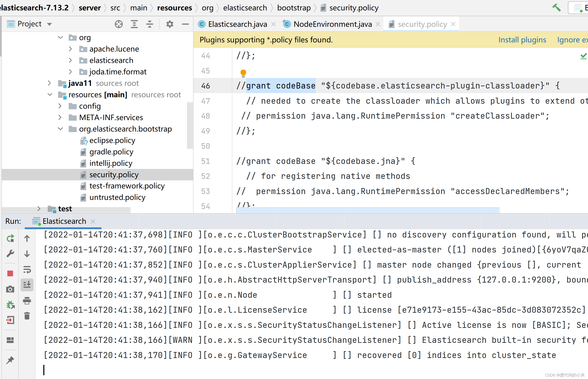The width and height of the screenshot is (588, 379).
Task: Expand the java11 sources root
Action: [49, 83]
